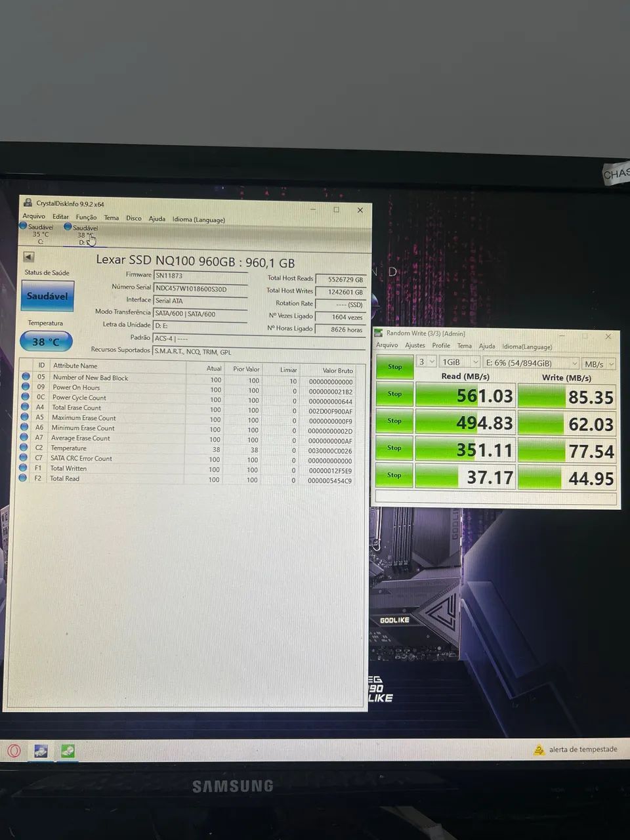
Task: Click the Nº Horas Ligado field 8626 horas
Action: [x=341, y=329]
